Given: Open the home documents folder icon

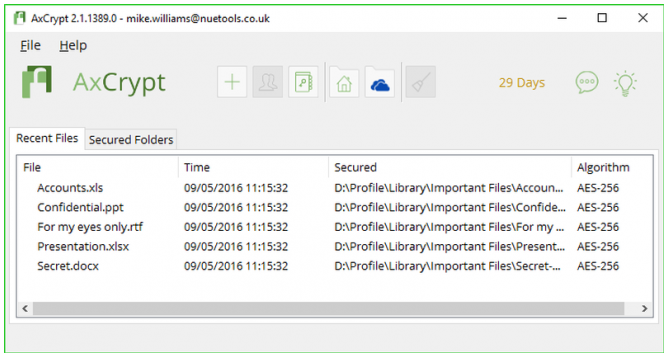Looking at the screenshot, I should (344, 82).
